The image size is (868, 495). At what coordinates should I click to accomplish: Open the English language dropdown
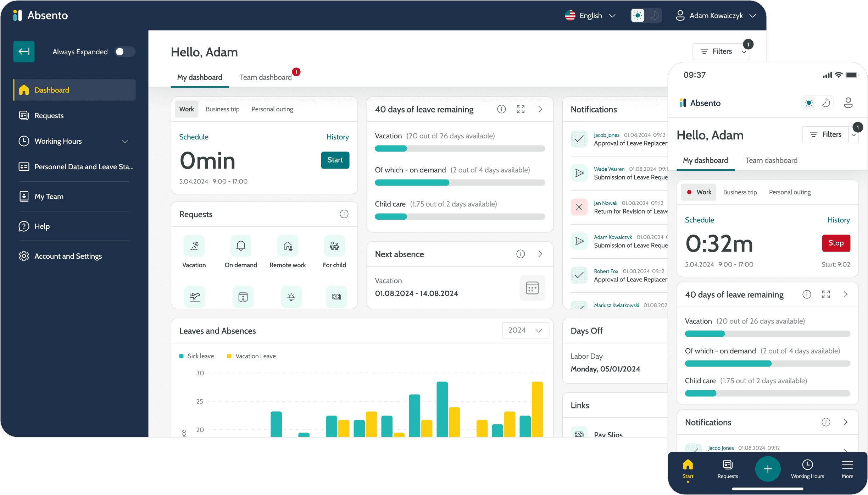click(590, 16)
